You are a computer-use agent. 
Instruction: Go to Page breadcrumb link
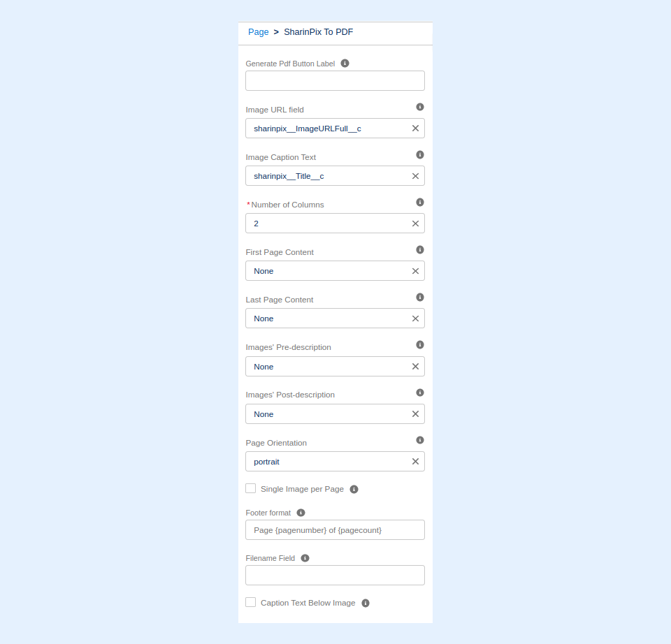[259, 32]
